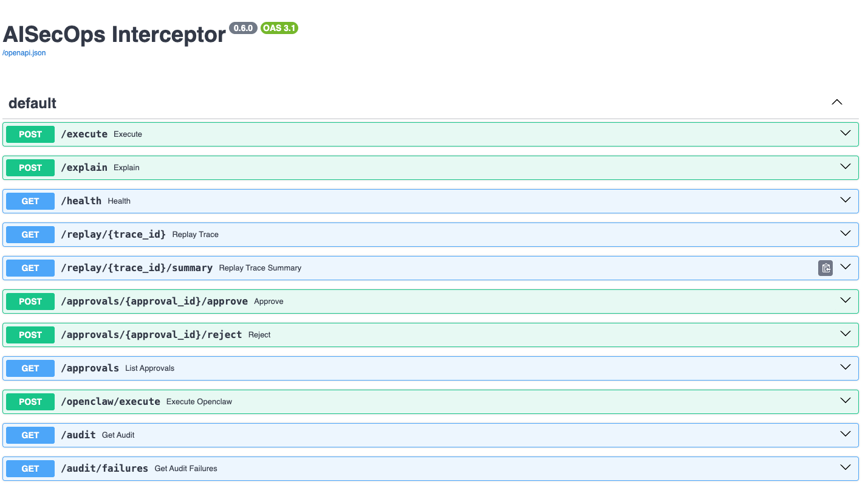Click the OAS 3.1 badge
This screenshot has width=868, height=493.
279,28
